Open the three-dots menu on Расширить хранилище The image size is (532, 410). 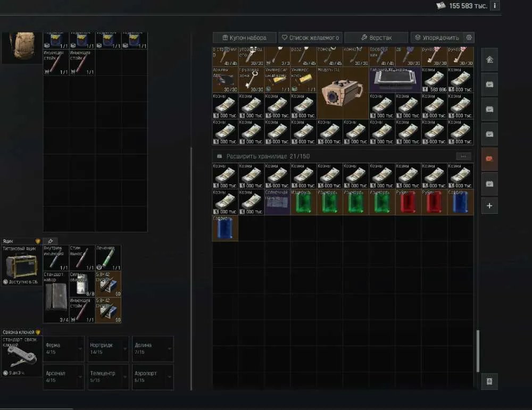pos(463,156)
